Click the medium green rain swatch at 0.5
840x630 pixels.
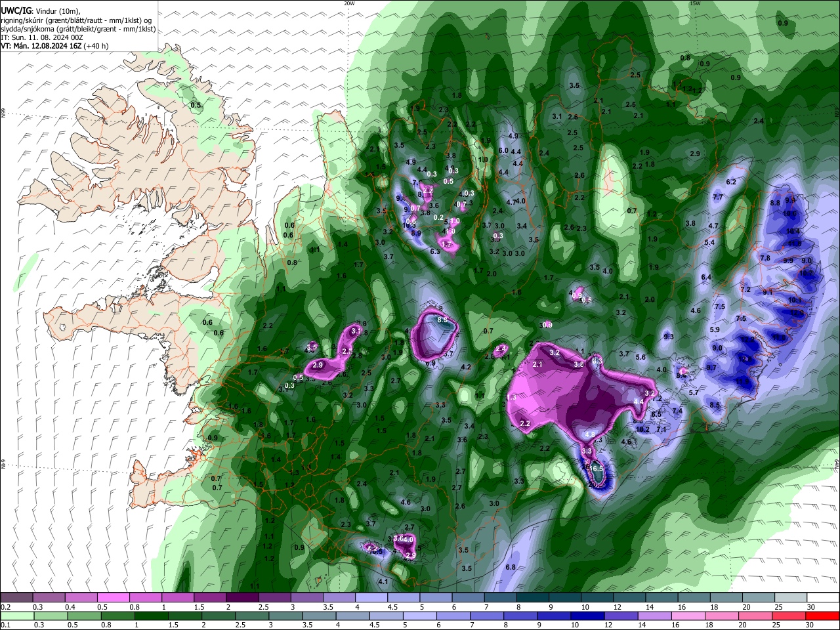84,616
